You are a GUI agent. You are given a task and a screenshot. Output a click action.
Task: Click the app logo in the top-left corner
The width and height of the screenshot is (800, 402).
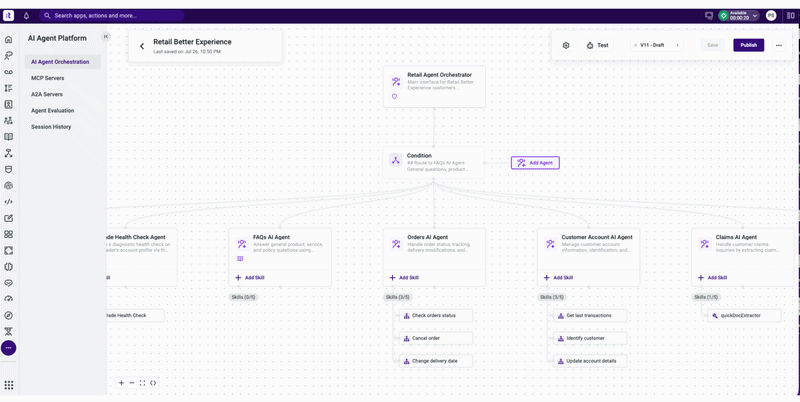(8, 16)
